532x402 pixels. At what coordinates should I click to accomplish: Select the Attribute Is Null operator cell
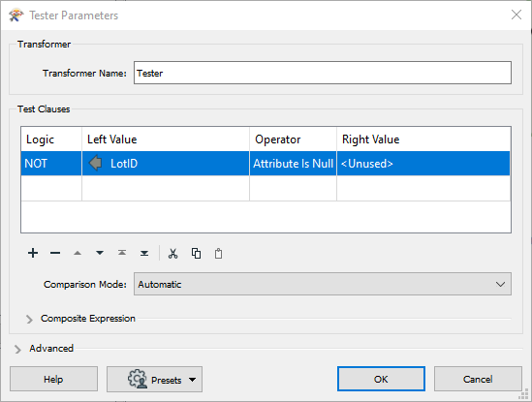(294, 164)
